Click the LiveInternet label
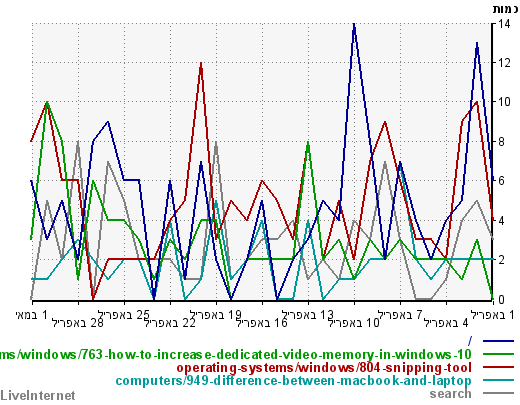Screen dimensions: 520x405 tap(38, 395)
